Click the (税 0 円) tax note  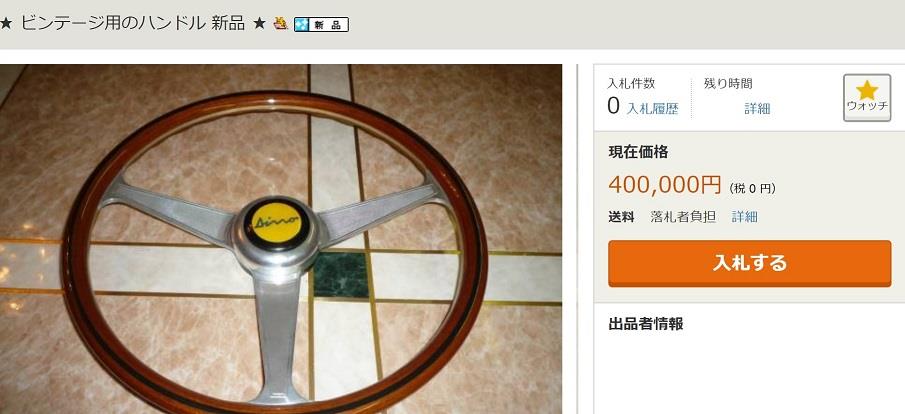point(752,188)
